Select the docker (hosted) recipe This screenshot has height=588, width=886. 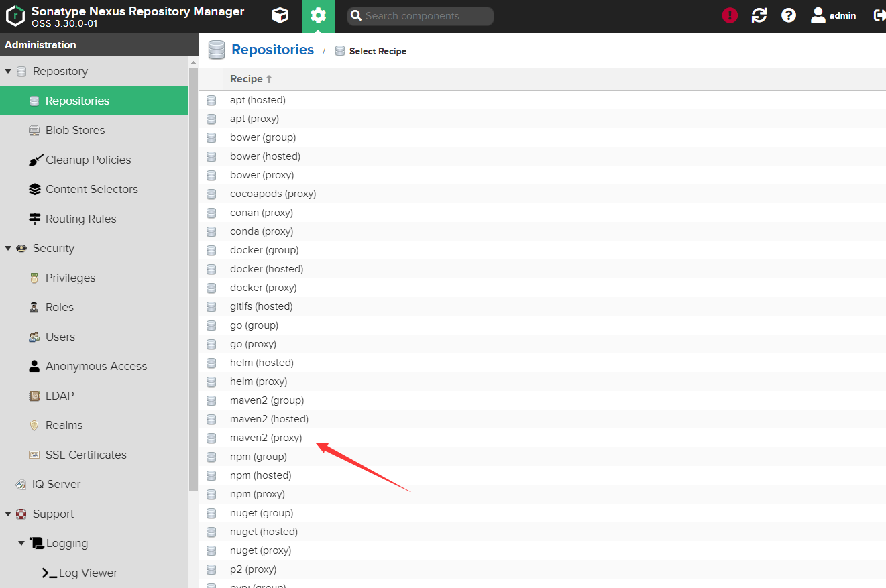pyautogui.click(x=543, y=269)
